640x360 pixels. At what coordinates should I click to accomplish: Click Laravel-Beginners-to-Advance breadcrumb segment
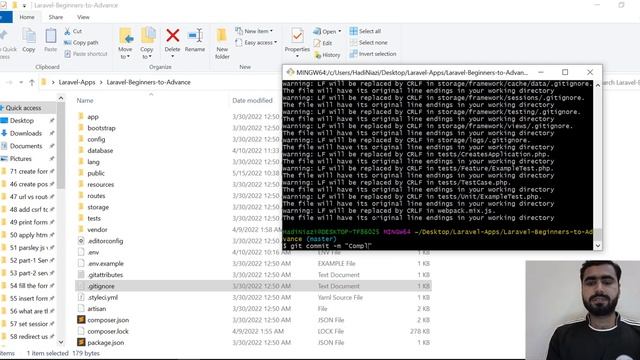pos(149,82)
